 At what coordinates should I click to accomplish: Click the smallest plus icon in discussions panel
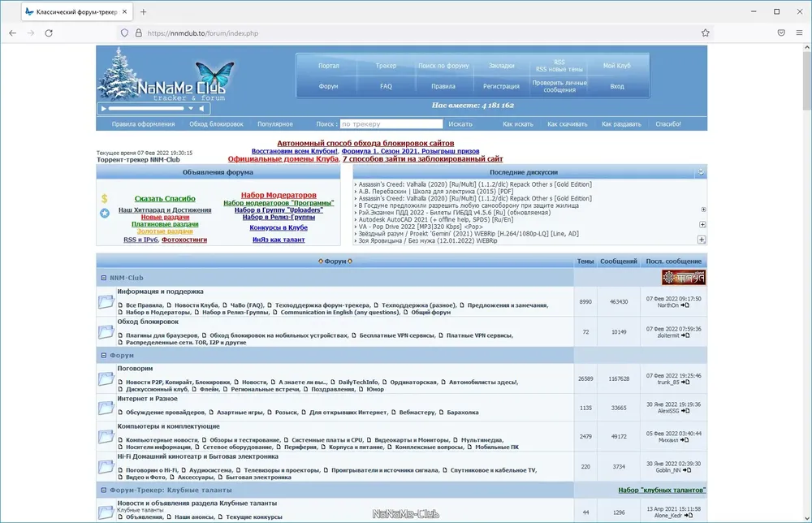point(703,210)
